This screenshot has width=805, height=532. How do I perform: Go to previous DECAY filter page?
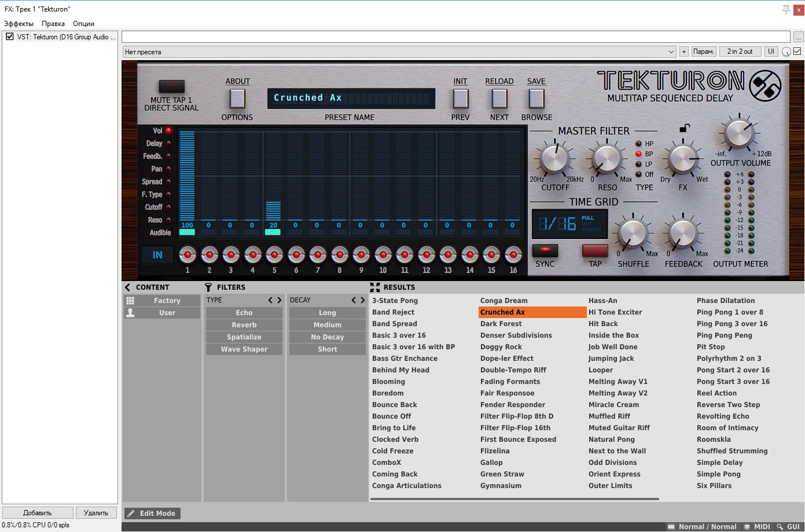[x=354, y=300]
